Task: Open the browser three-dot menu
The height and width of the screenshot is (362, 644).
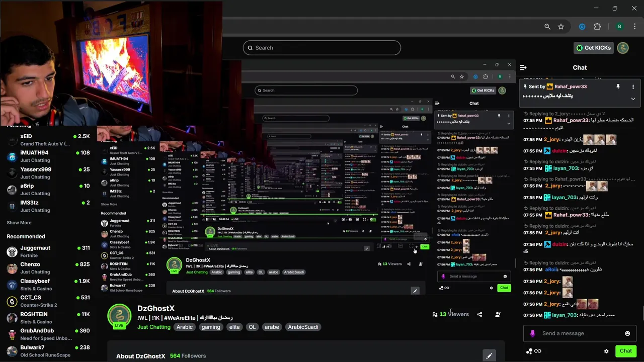Action: point(635,27)
